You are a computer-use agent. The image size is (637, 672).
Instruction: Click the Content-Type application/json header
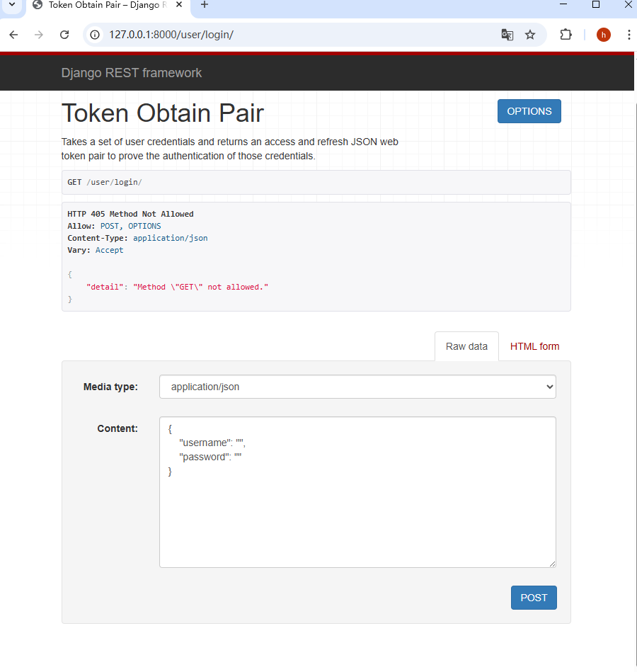click(x=137, y=238)
